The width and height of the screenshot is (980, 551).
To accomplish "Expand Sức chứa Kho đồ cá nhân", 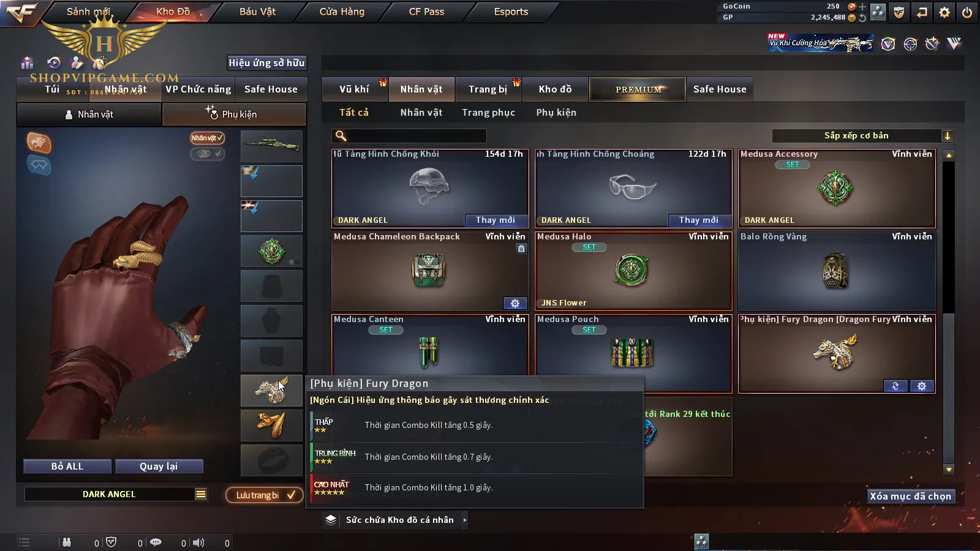I will pyautogui.click(x=396, y=520).
